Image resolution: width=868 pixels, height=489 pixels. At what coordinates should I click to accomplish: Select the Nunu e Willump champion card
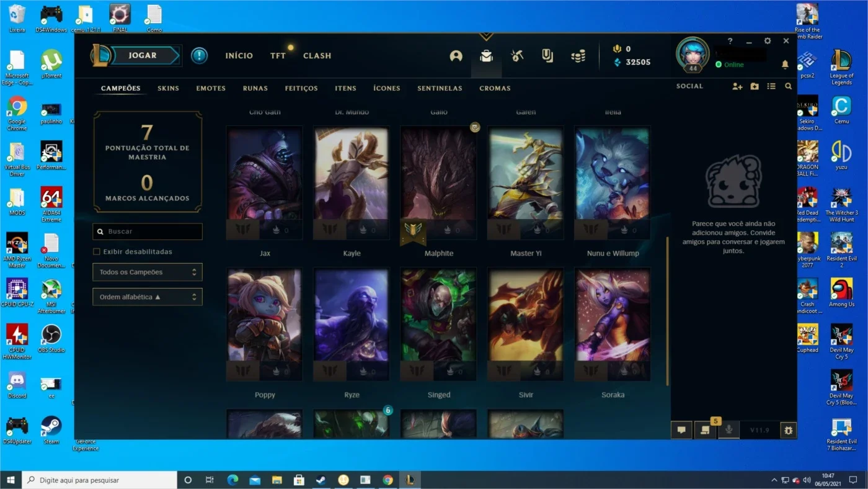(x=613, y=182)
